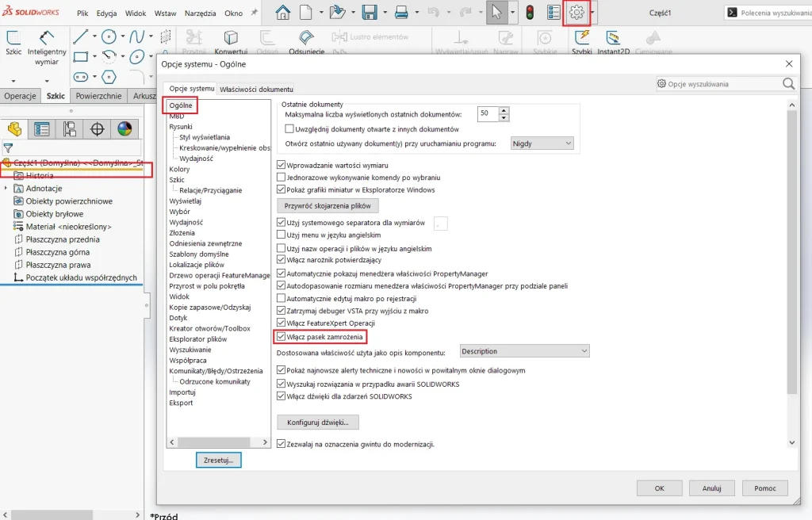Viewport: 812px width, 520px height.
Task: Click the Zresetuj... button
Action: [219, 460]
